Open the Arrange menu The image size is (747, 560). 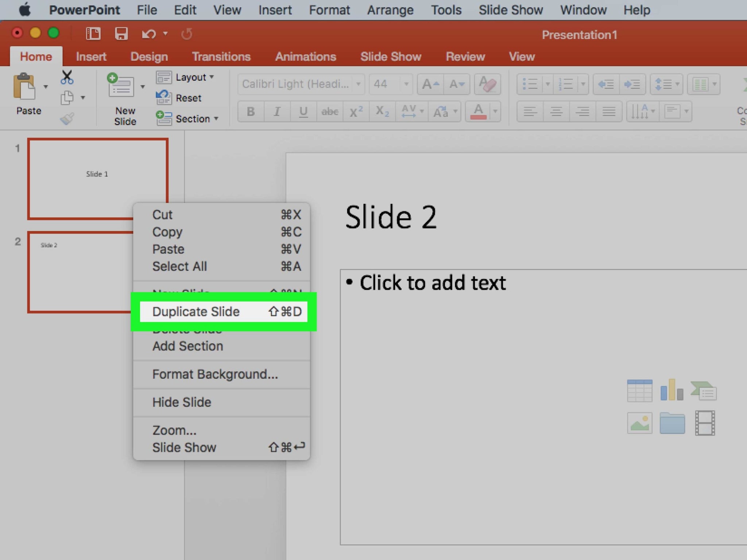tap(390, 10)
